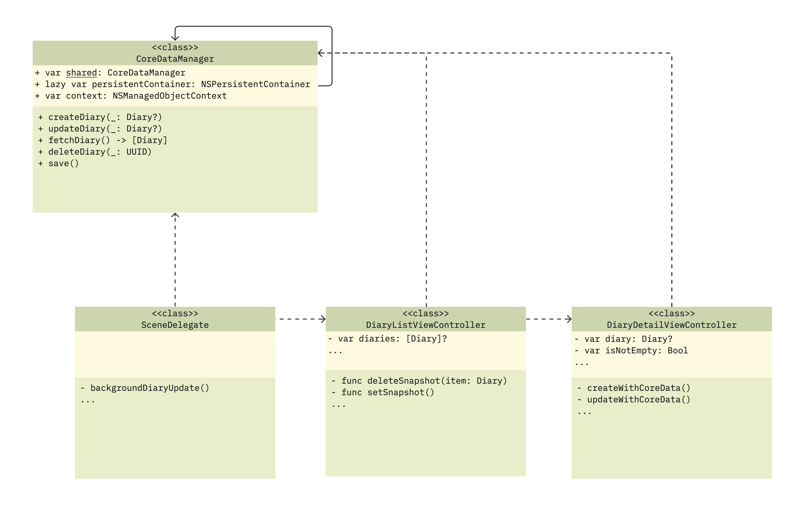The width and height of the screenshot is (812, 522).
Task: Click the deleteDiary UUID method
Action: [x=95, y=152]
